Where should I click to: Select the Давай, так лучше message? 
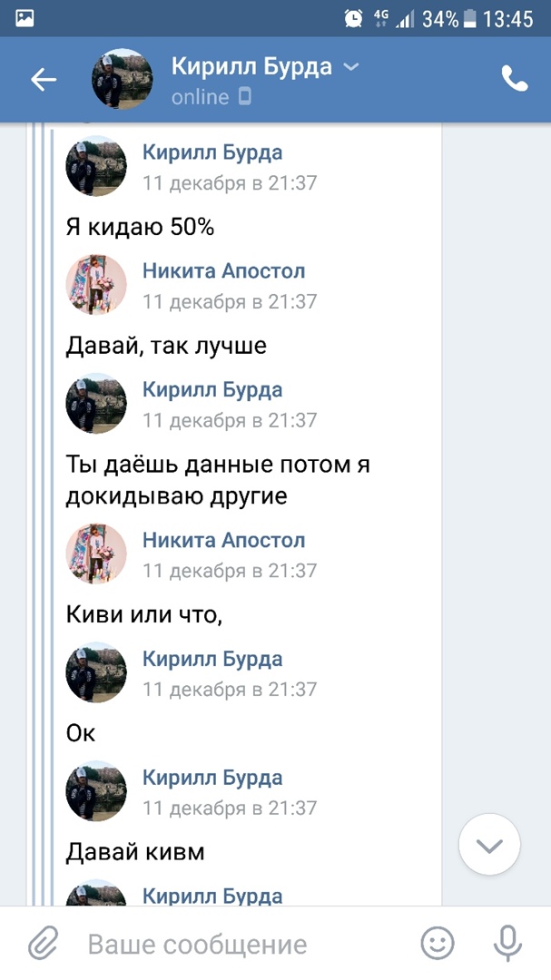pos(166,347)
